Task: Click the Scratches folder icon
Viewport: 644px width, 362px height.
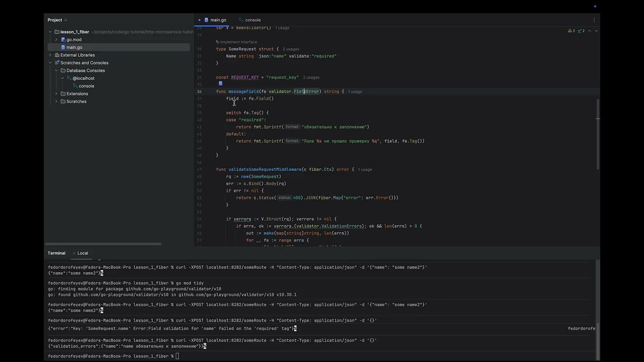Action: point(63,102)
